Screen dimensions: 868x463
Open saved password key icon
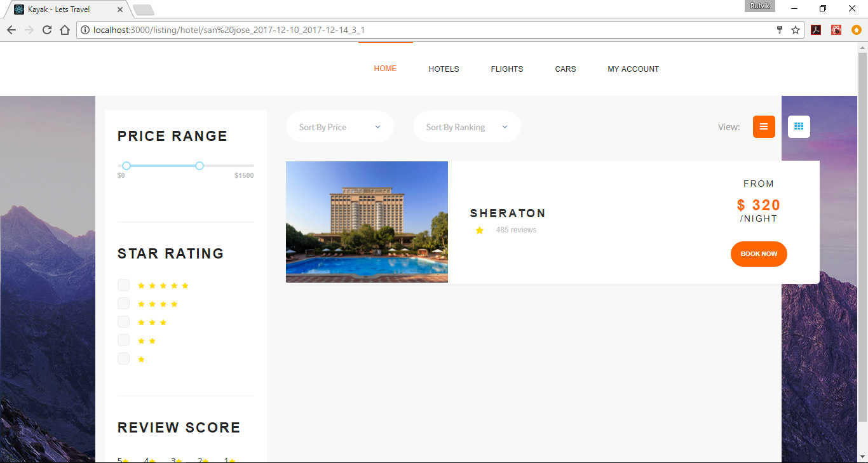pos(780,30)
